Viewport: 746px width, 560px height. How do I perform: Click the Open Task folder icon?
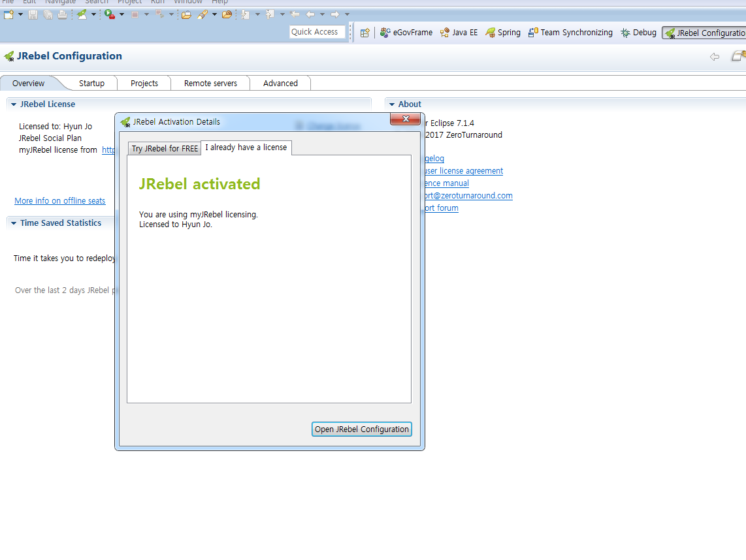[x=227, y=15]
